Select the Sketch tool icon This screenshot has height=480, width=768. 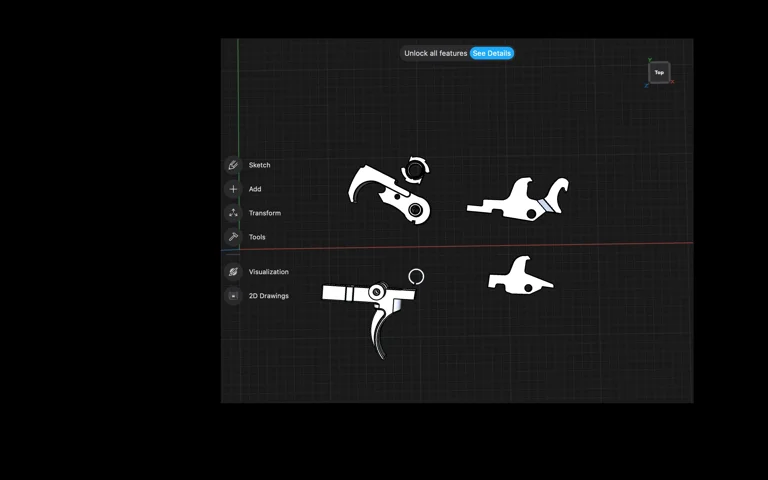[233, 165]
